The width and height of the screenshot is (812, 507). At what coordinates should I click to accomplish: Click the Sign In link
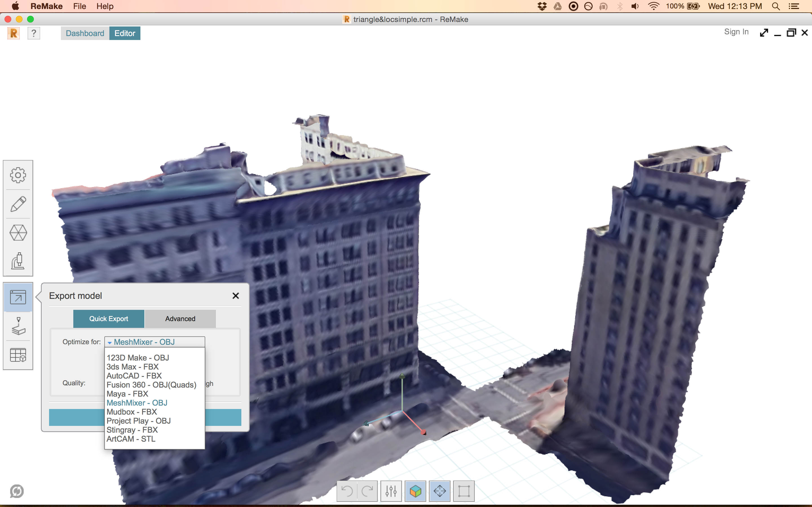pyautogui.click(x=736, y=32)
